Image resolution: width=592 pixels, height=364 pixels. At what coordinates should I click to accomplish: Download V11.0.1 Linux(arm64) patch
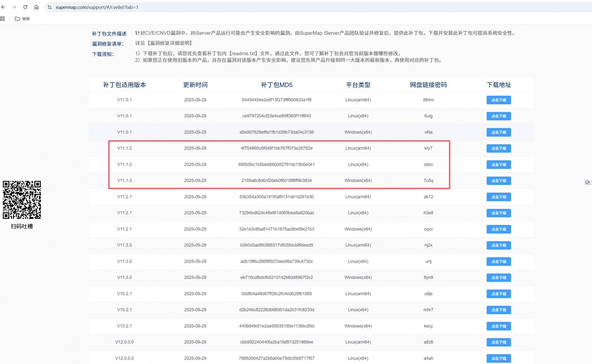click(x=499, y=100)
